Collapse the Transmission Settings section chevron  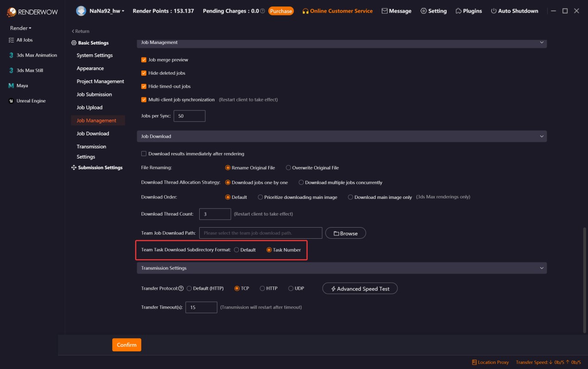[x=541, y=268]
